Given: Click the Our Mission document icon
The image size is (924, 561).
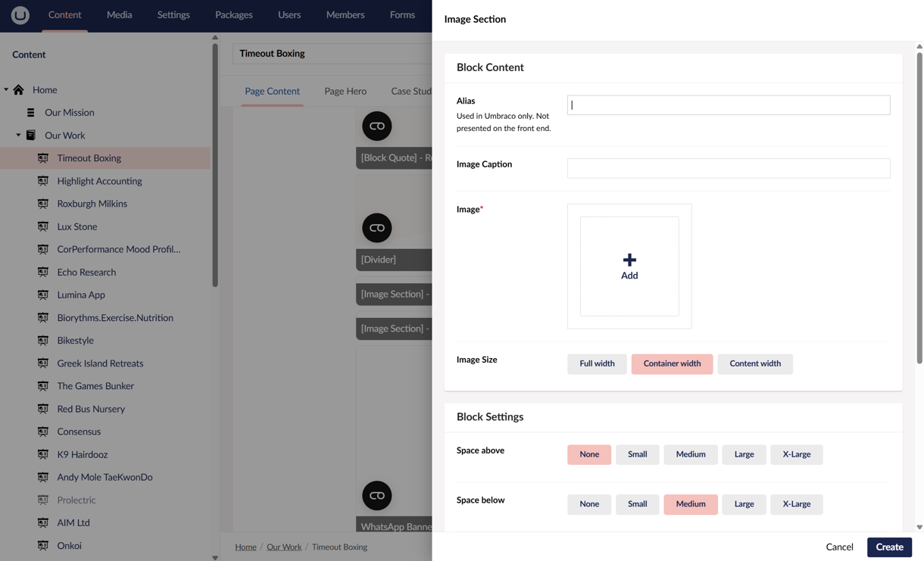Looking at the screenshot, I should (30, 112).
